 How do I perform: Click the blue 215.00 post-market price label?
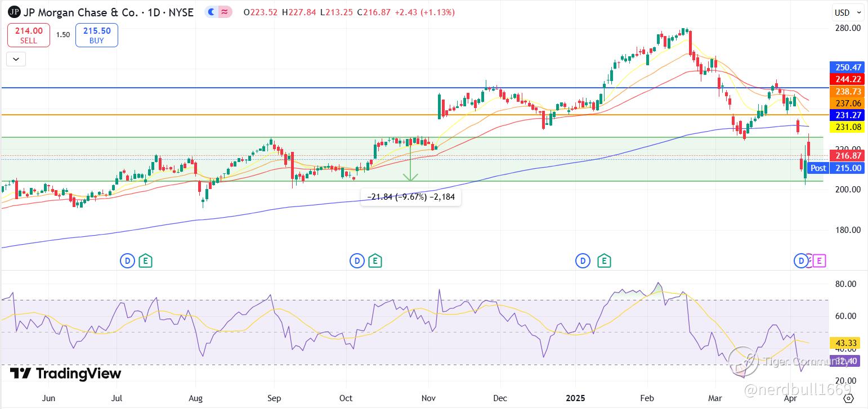coord(847,168)
